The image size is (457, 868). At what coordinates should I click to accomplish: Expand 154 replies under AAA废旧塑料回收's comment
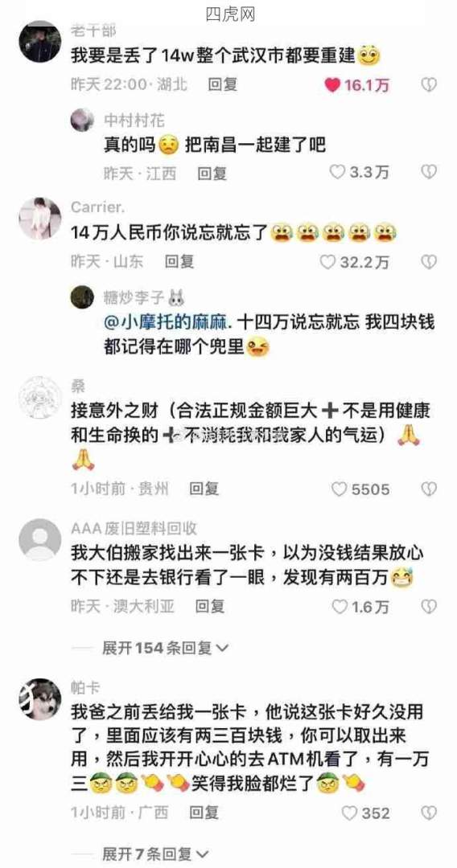click(165, 647)
